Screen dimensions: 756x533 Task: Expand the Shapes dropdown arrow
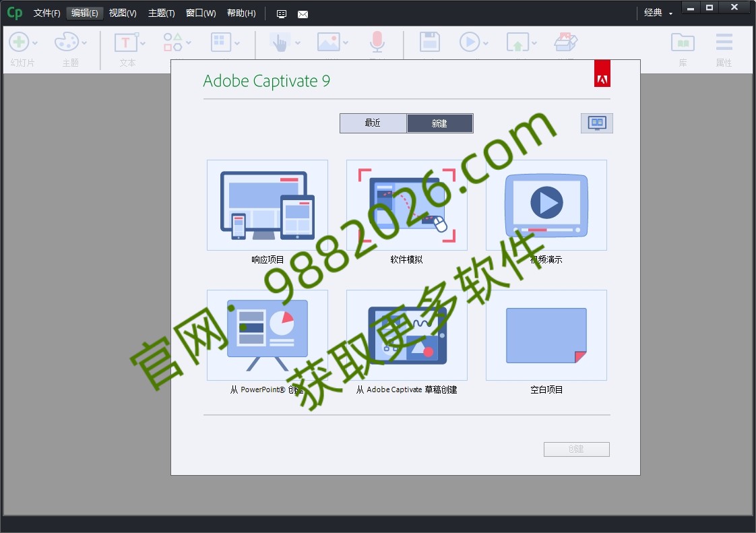click(189, 43)
